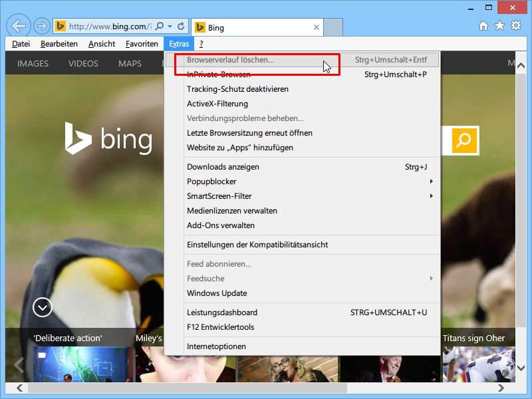Select ActiveX-Filterung

[302, 104]
